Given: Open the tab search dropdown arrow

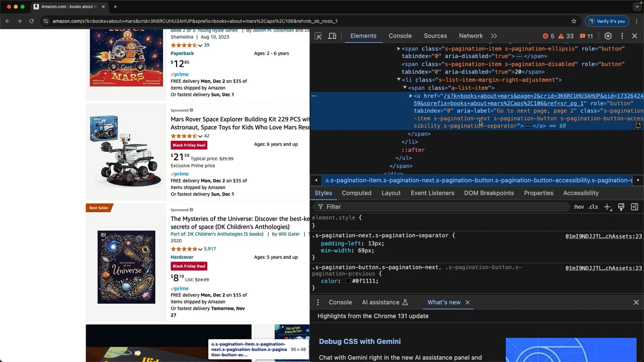Looking at the screenshot, I should tap(637, 7).
